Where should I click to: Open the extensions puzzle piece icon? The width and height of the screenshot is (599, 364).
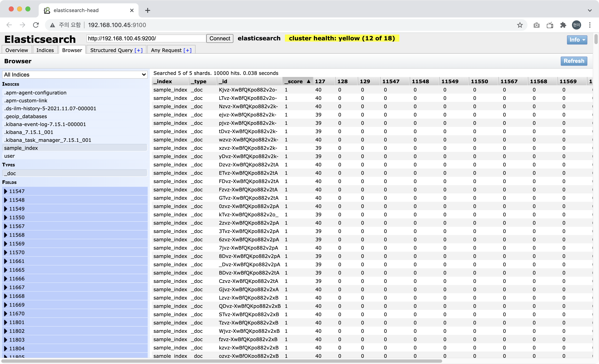tap(563, 25)
